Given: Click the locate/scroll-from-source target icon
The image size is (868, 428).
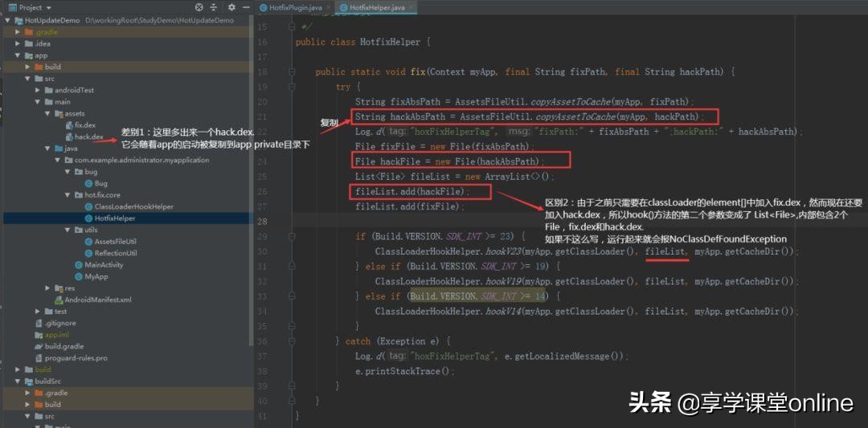Looking at the screenshot, I should coord(199,7).
